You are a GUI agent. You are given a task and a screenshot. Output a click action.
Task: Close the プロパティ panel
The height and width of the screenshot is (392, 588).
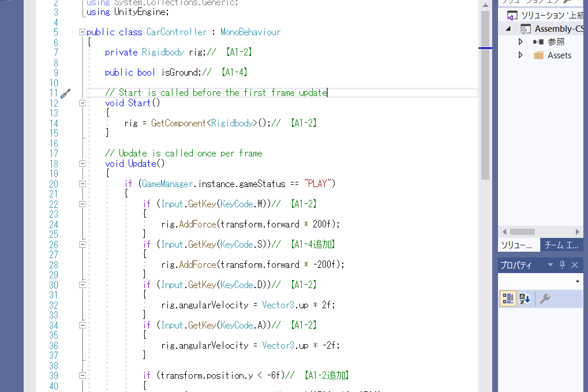[x=575, y=265]
